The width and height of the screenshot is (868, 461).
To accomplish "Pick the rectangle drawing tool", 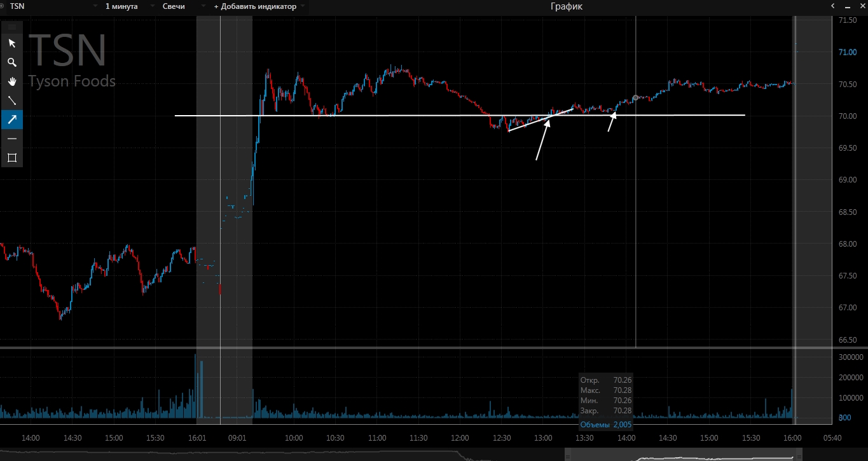I will tap(11, 158).
